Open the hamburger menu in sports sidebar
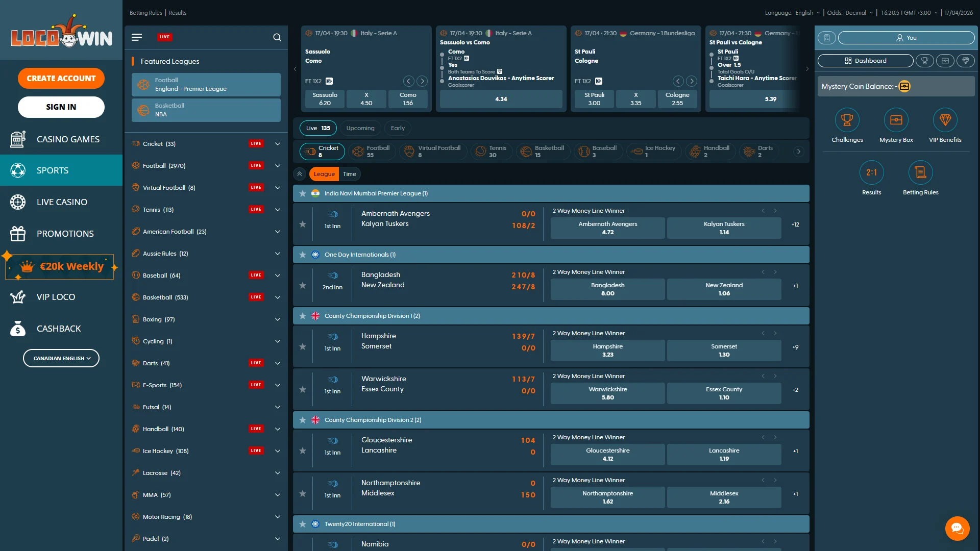980x551 pixels. point(137,37)
